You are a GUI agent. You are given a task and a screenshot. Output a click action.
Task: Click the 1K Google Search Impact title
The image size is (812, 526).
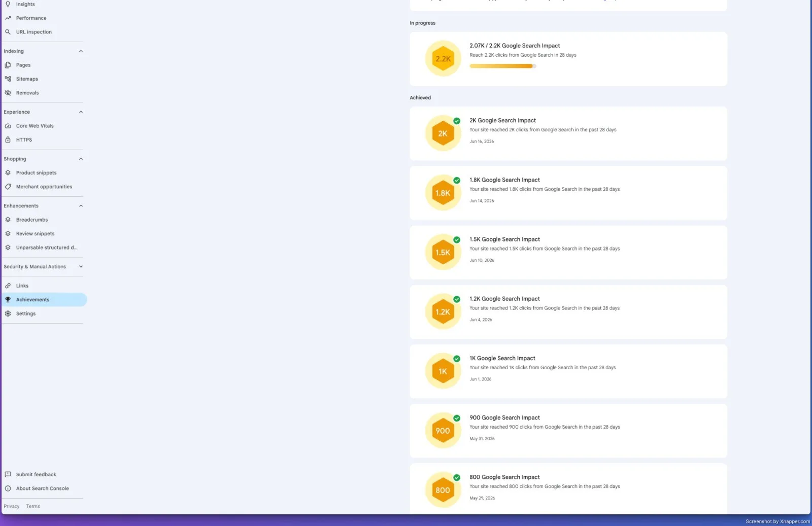point(502,358)
